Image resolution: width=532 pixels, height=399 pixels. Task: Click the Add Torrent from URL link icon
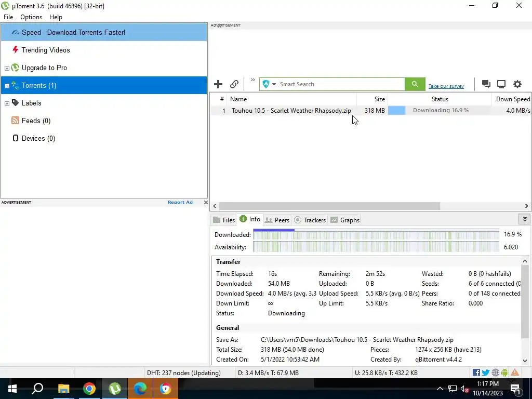(234, 84)
